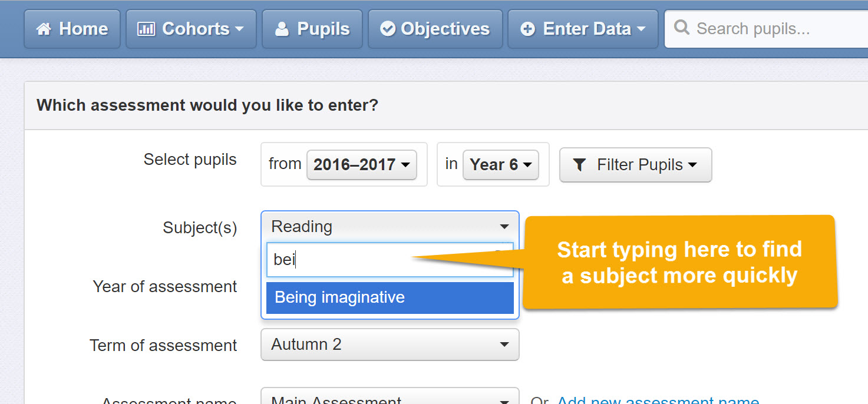This screenshot has width=868, height=404.
Task: Click the funnel icon on Filter Pupils
Action: pos(579,165)
